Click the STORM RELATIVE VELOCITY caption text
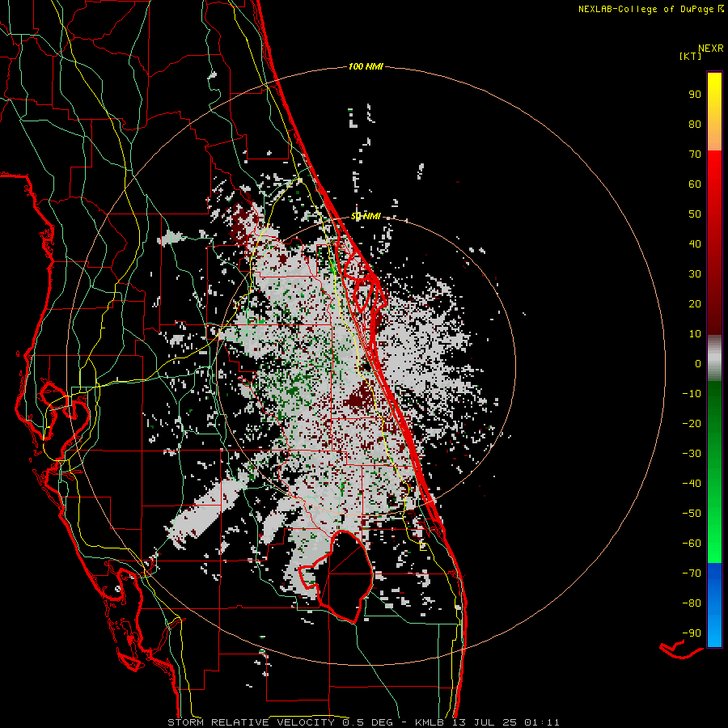Image resolution: width=728 pixels, height=728 pixels. pyautogui.click(x=251, y=722)
